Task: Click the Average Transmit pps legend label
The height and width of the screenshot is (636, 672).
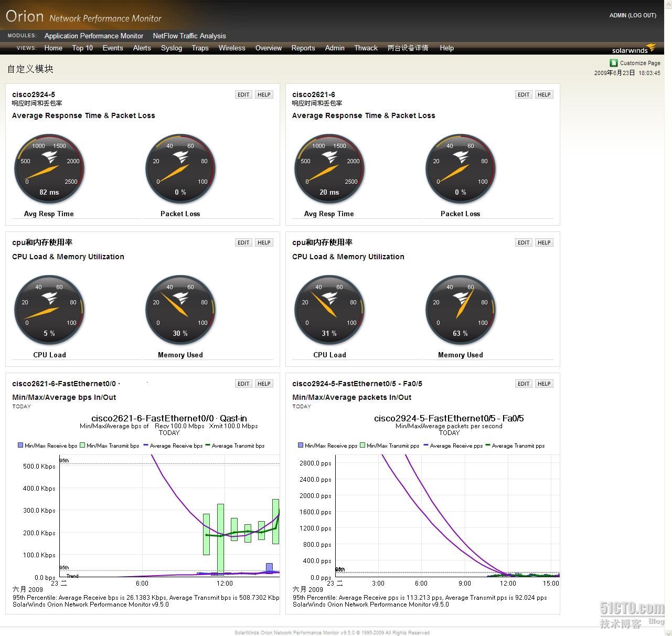Action: coord(518,446)
